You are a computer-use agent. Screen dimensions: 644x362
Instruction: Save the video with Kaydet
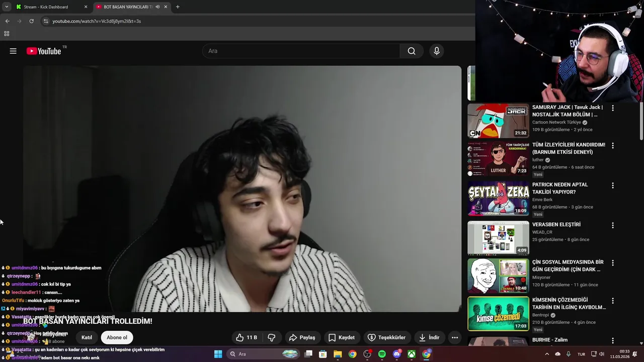pyautogui.click(x=342, y=337)
